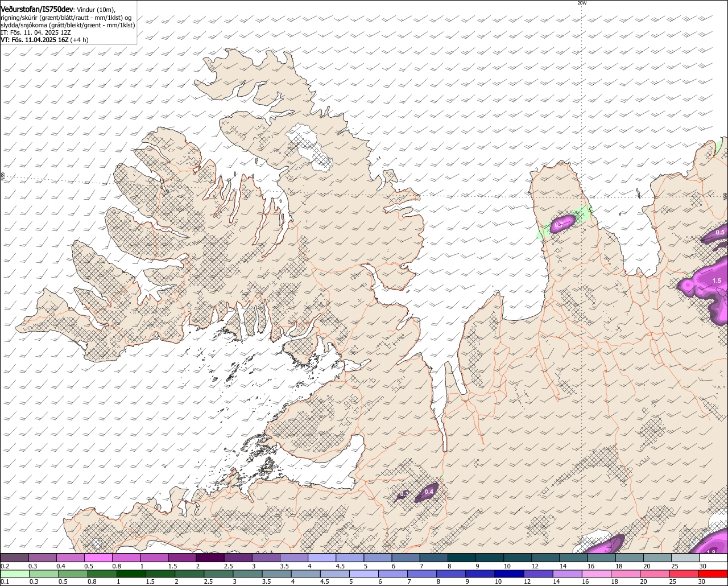728x586 pixels.
Task: Pick the upper legend swatch starting at 1.5
Action: tap(182, 558)
